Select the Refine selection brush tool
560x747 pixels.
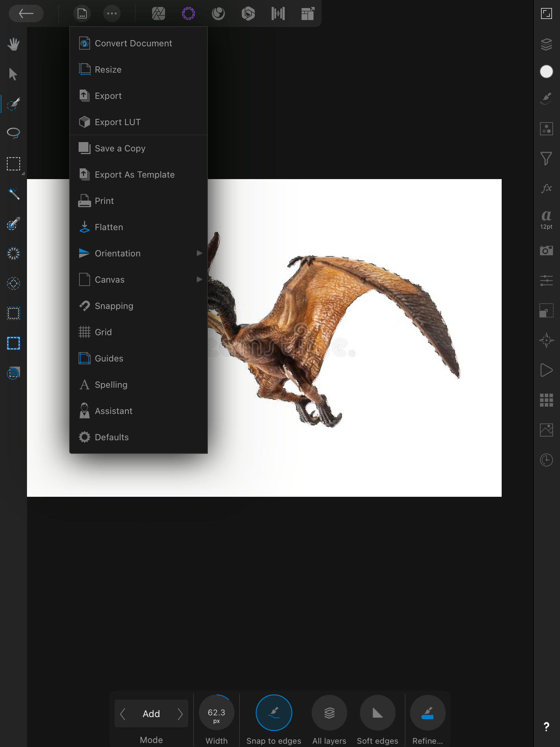(13, 224)
